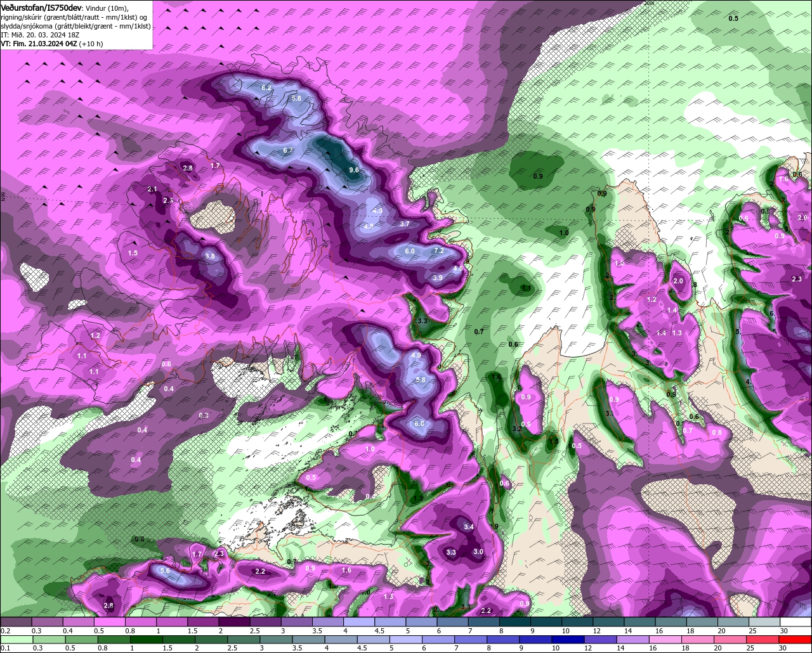Select the navy blue 10 rain legend swatch
Screen dimensions: 812x653
coord(568,639)
